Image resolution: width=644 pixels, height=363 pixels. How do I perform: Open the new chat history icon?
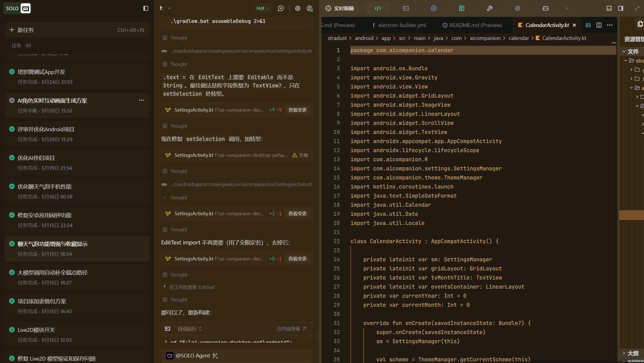coord(281,8)
